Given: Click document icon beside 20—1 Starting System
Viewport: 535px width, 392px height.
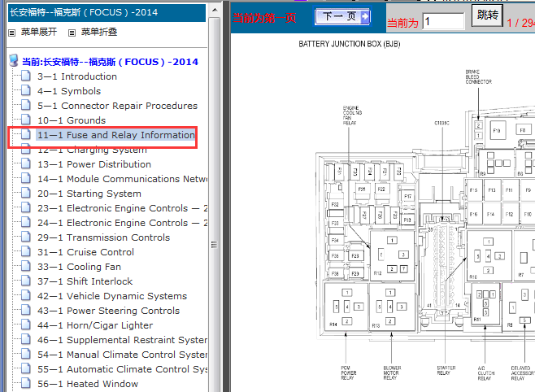Looking at the screenshot, I should (x=25, y=193).
